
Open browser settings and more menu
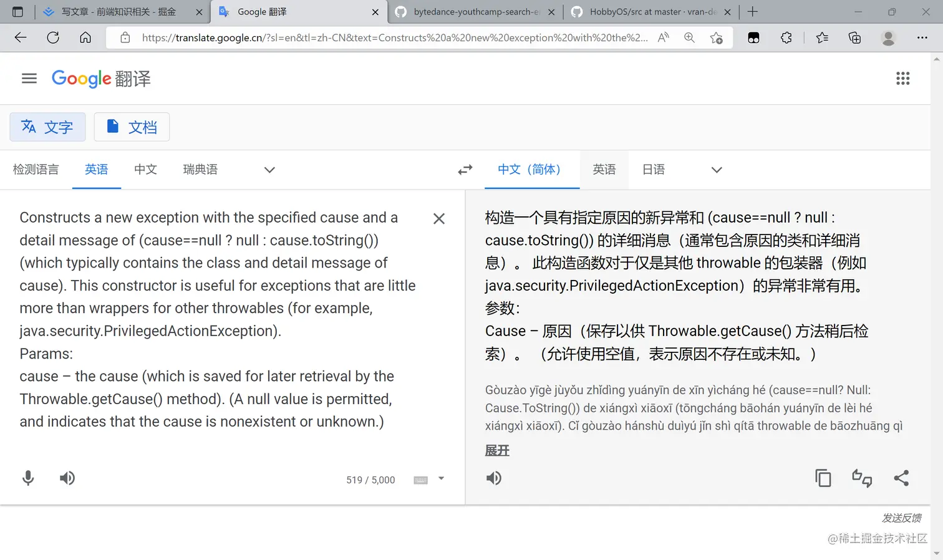922,37
